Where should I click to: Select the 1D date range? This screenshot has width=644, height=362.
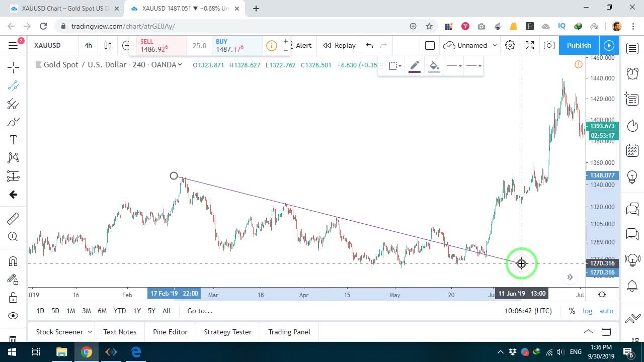pyautogui.click(x=40, y=311)
